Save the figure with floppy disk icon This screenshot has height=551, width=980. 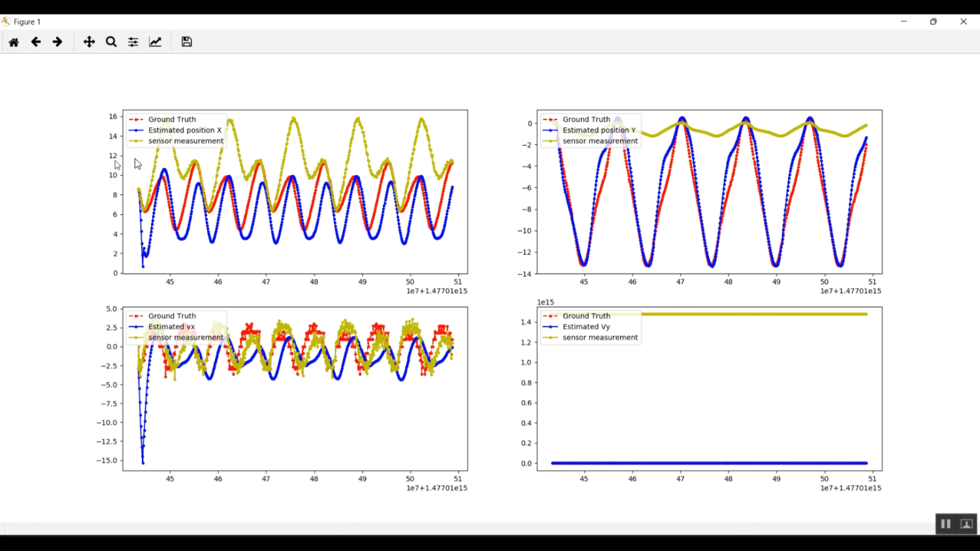[187, 42]
